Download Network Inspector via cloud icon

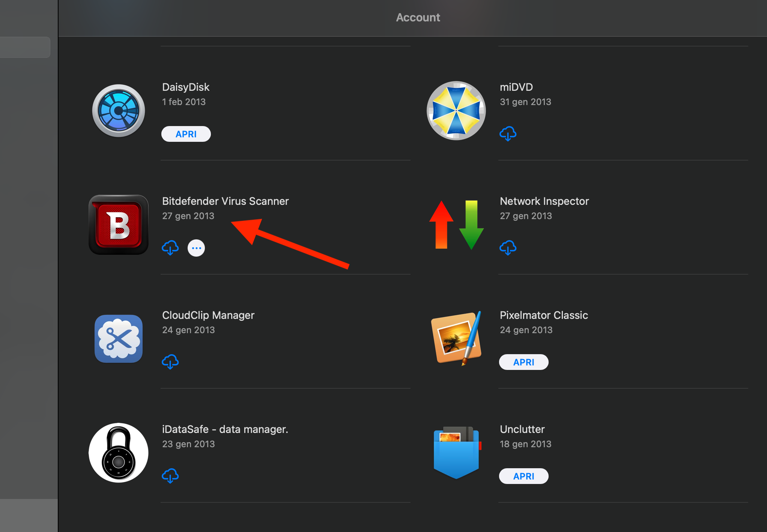pyautogui.click(x=508, y=248)
